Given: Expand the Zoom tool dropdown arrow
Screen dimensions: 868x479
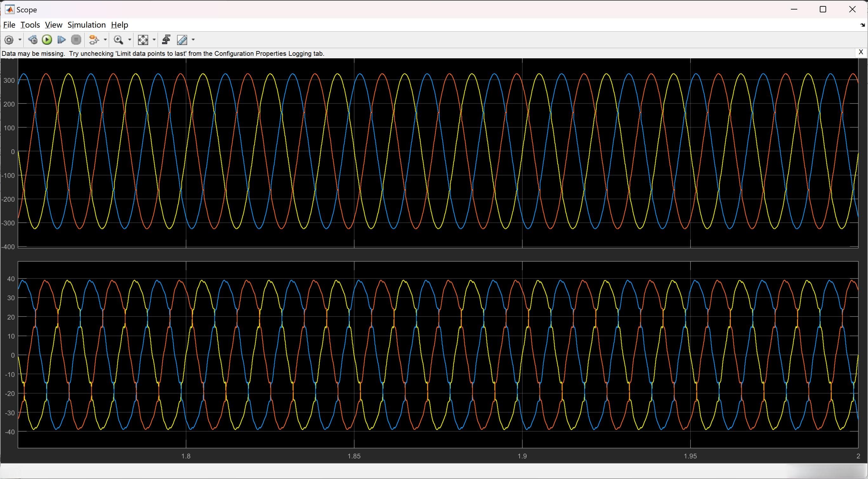Looking at the screenshot, I should (129, 40).
